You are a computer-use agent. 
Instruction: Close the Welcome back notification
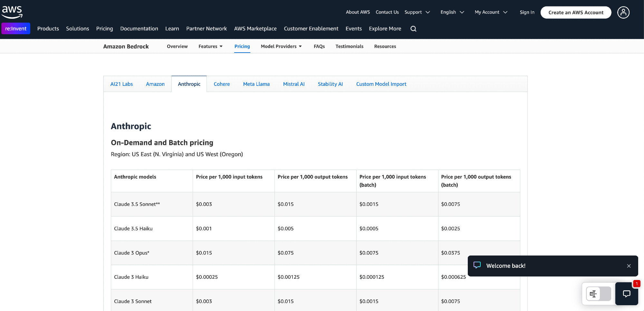[629, 266]
